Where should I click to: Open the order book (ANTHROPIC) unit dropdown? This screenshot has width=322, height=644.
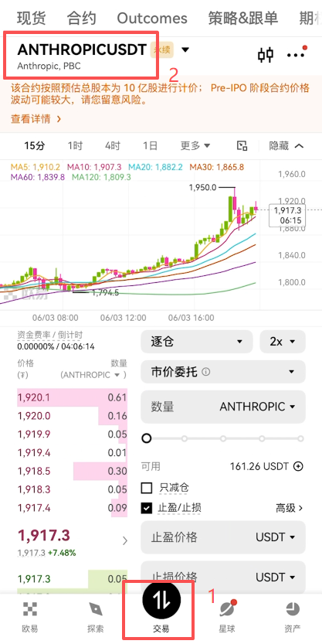[x=93, y=375]
